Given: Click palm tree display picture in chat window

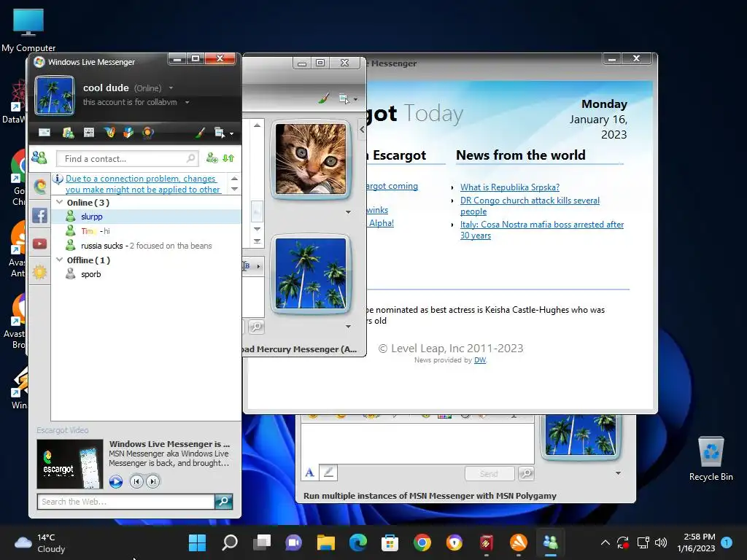Looking at the screenshot, I should coord(311,274).
